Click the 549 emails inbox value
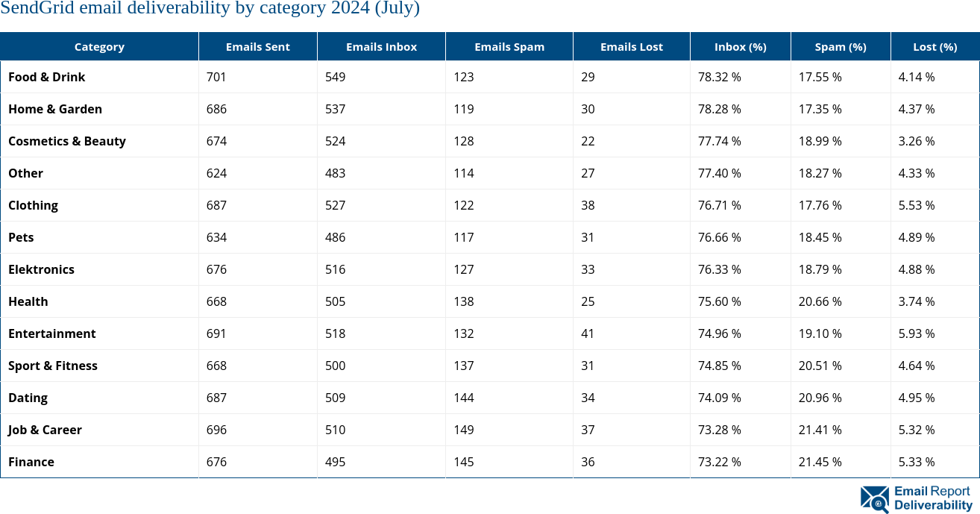The height and width of the screenshot is (514, 980). (336, 77)
